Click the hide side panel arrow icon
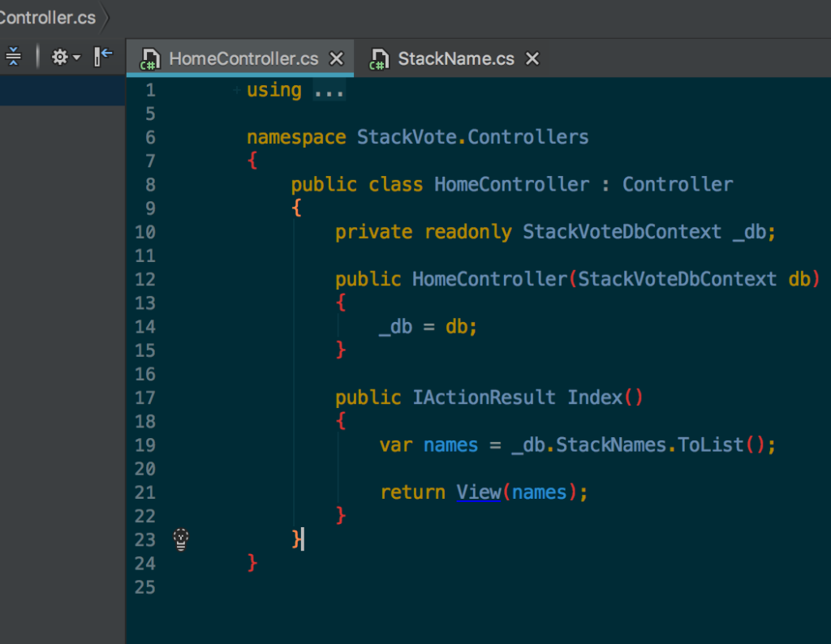This screenshot has height=644, width=831. point(103,57)
